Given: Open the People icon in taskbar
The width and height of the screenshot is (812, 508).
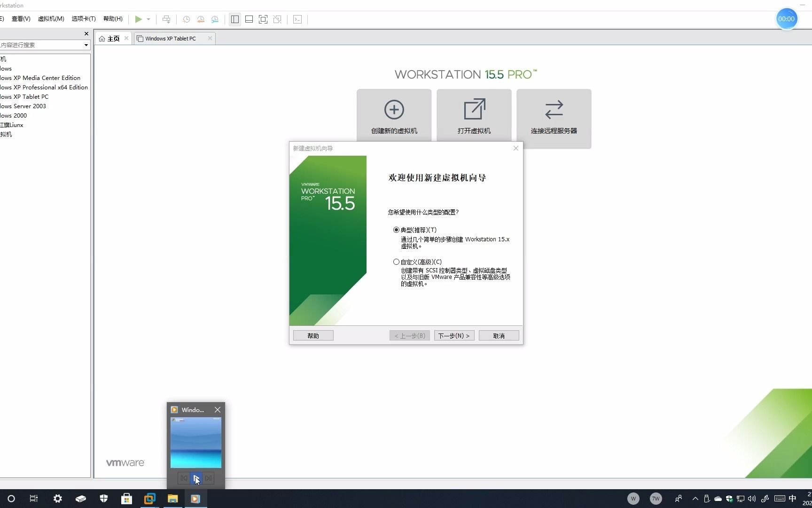Looking at the screenshot, I should tap(678, 499).
